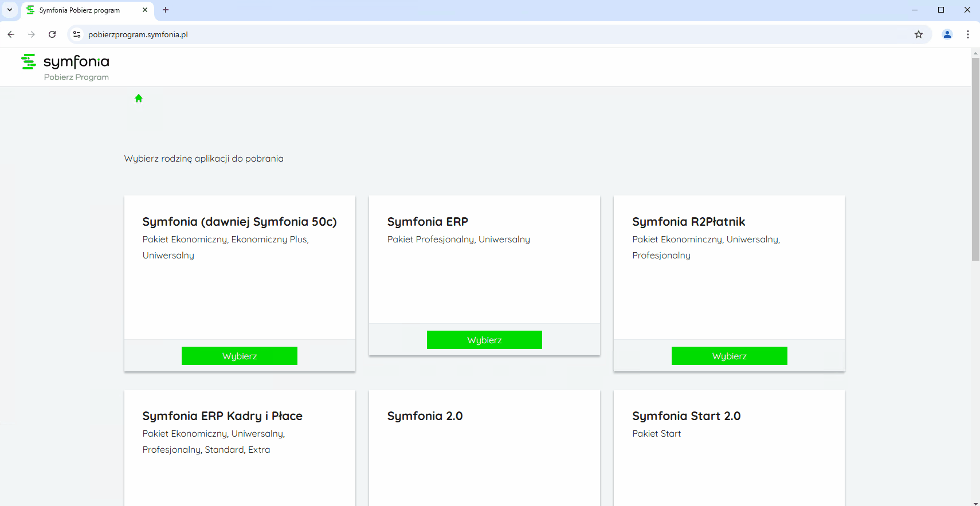Image resolution: width=980 pixels, height=506 pixels.
Task: Click Wybierz for Symfonia (dawniej Symfonia 50c)
Action: click(240, 356)
